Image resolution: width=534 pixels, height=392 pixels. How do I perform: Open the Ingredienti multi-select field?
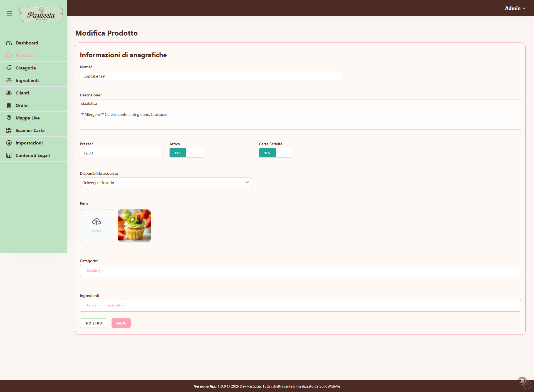coord(300,306)
